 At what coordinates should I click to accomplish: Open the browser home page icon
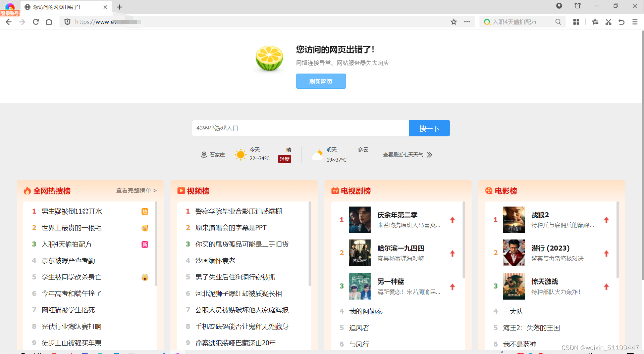coord(49,22)
